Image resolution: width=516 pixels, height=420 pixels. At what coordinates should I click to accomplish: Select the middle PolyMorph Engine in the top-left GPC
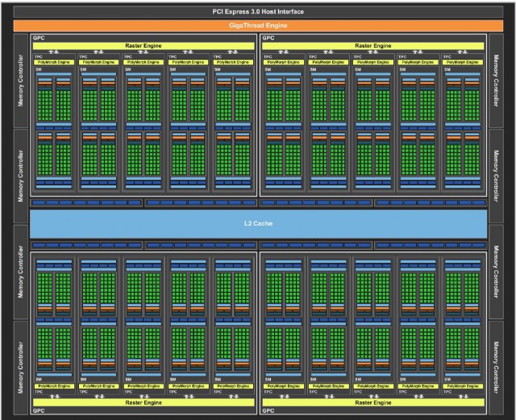click(x=144, y=62)
